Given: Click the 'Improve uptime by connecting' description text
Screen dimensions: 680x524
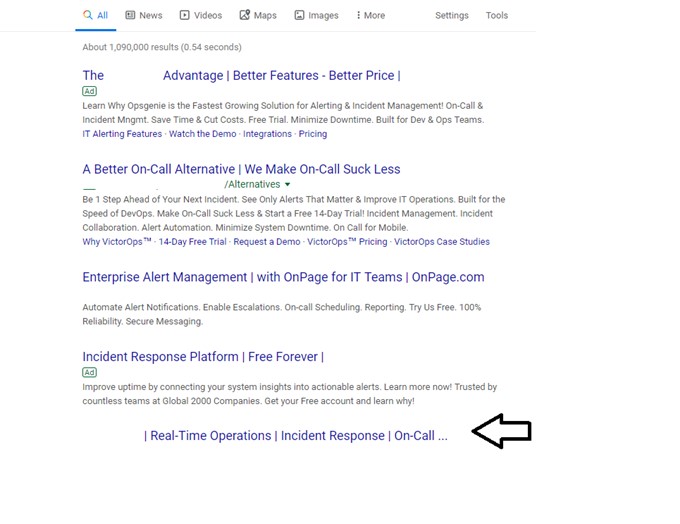Looking at the screenshot, I should click(290, 394).
